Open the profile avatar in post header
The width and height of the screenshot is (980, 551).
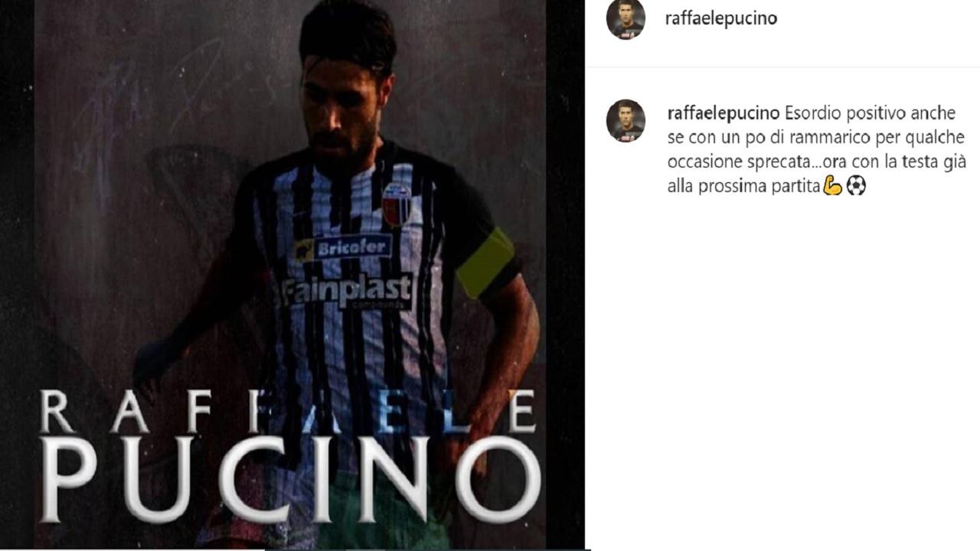tap(626, 19)
